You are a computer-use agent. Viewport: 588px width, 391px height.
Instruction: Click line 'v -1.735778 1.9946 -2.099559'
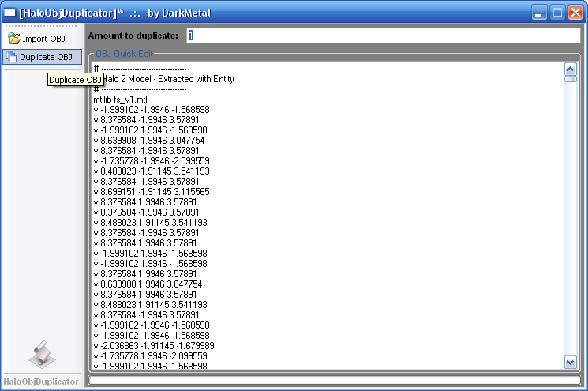[x=150, y=355]
